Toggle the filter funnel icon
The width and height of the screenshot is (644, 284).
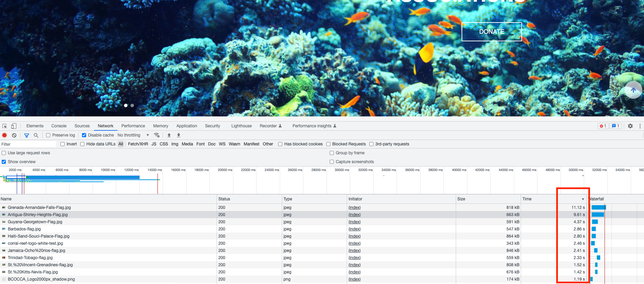pos(27,135)
